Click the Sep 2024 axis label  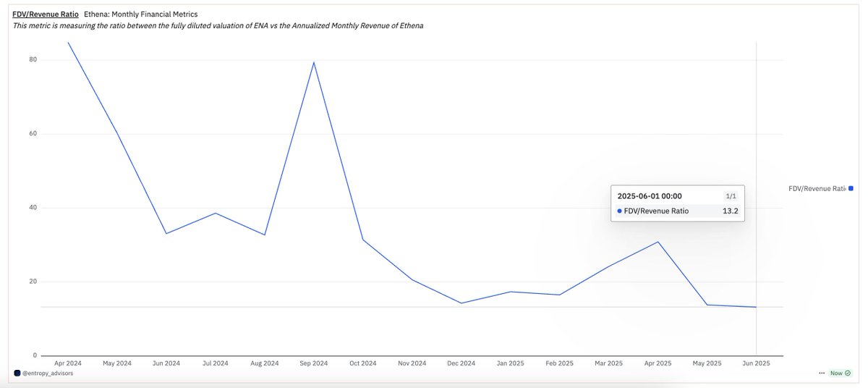pos(314,363)
